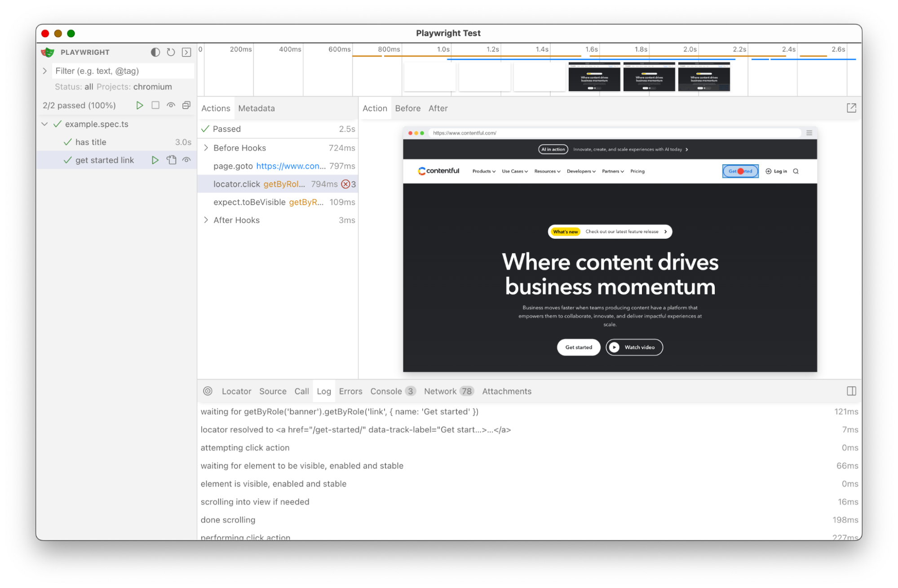The image size is (898, 588).
Task: Select the has title test
Action: 91,142
